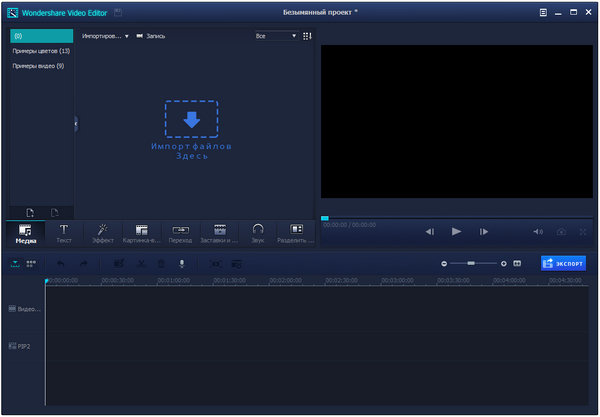
Task: Open the Разделить split screen tab
Action: (296, 233)
